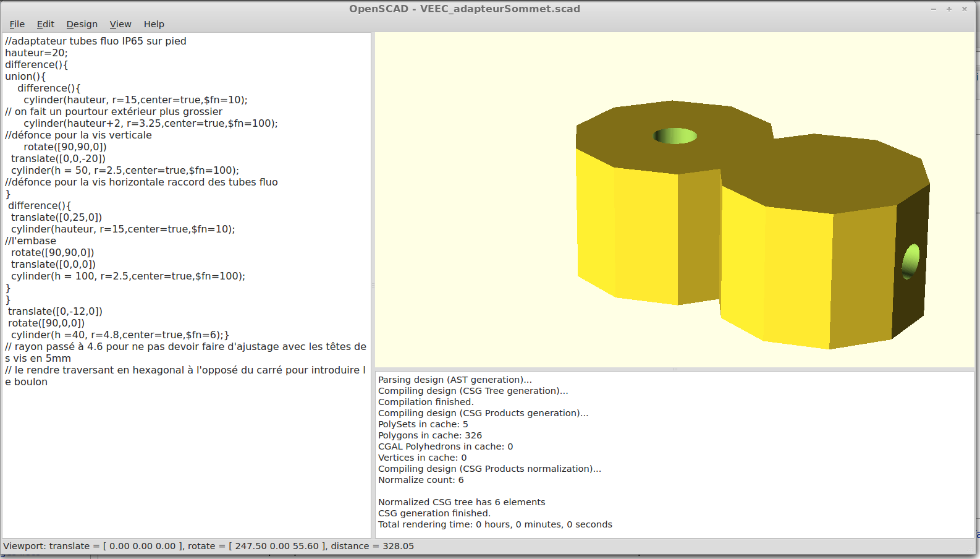Screen dimensions: 980x559
Task: Open the Design menu
Action: point(82,24)
